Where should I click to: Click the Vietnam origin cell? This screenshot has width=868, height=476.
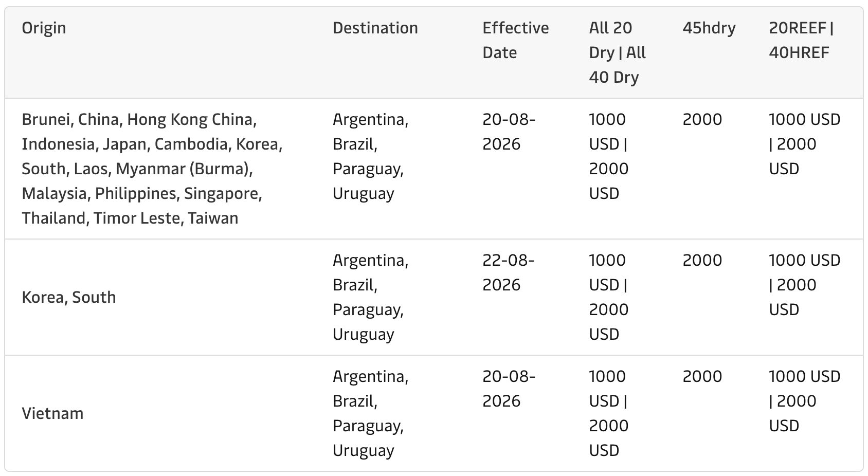click(52, 413)
